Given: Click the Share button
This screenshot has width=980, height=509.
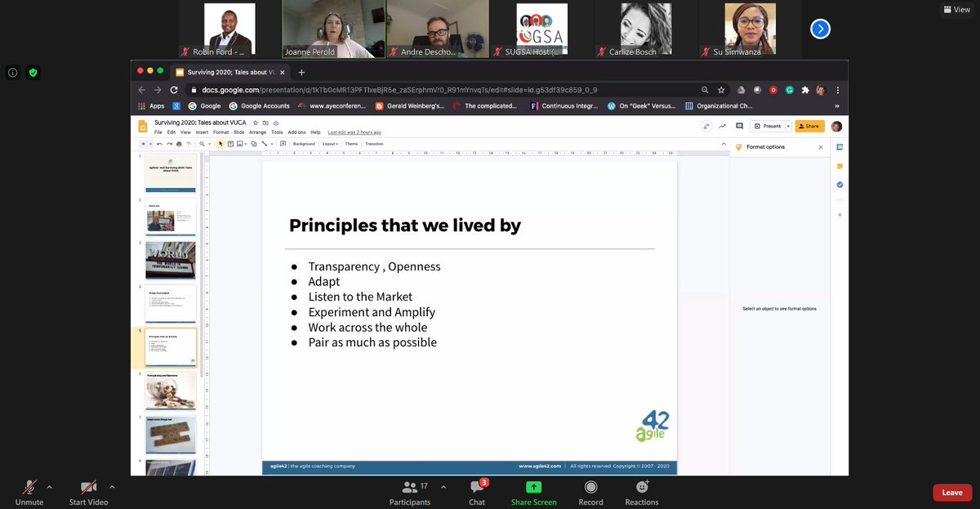Looking at the screenshot, I should pos(809,127).
